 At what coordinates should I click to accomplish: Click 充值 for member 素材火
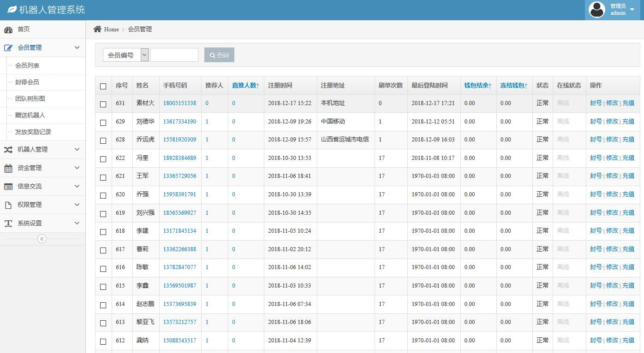(628, 103)
